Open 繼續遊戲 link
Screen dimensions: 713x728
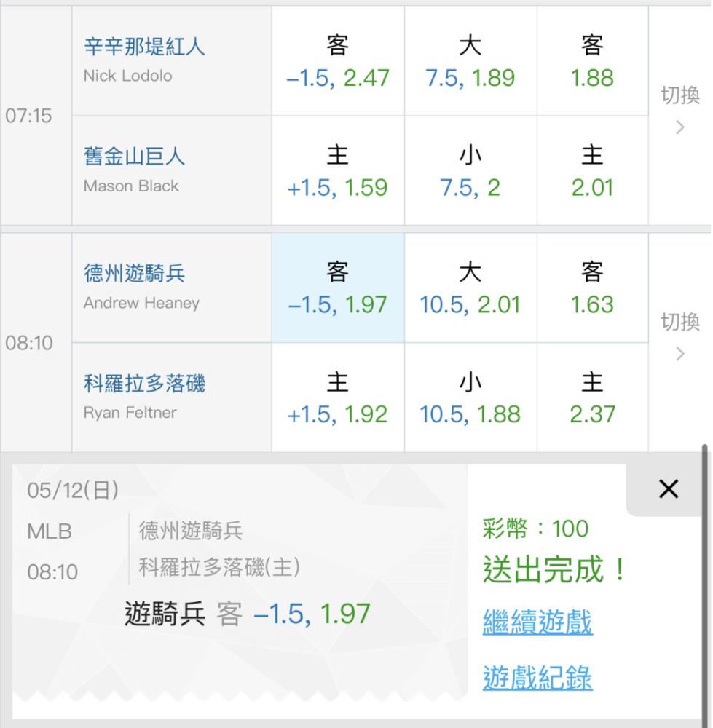537,622
